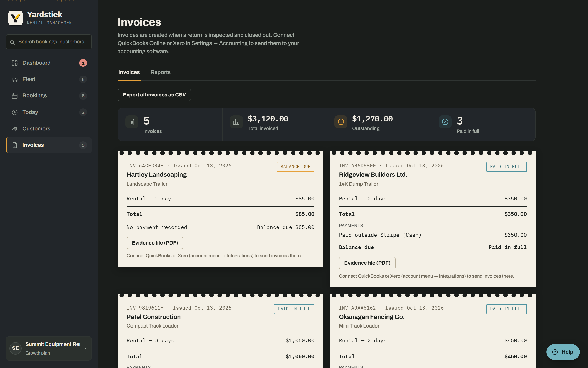Click the Ridgeview Builders Ltd. name

pyautogui.click(x=373, y=175)
